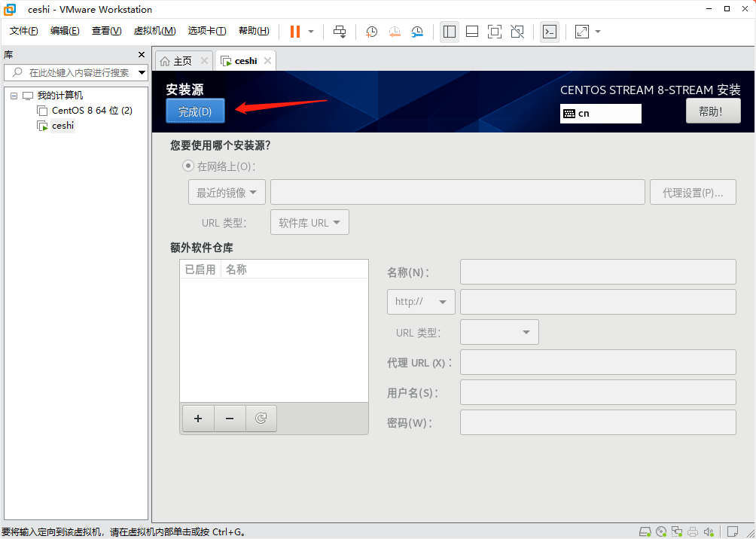Refresh the repository list with reset icon
756x539 pixels.
(x=261, y=419)
